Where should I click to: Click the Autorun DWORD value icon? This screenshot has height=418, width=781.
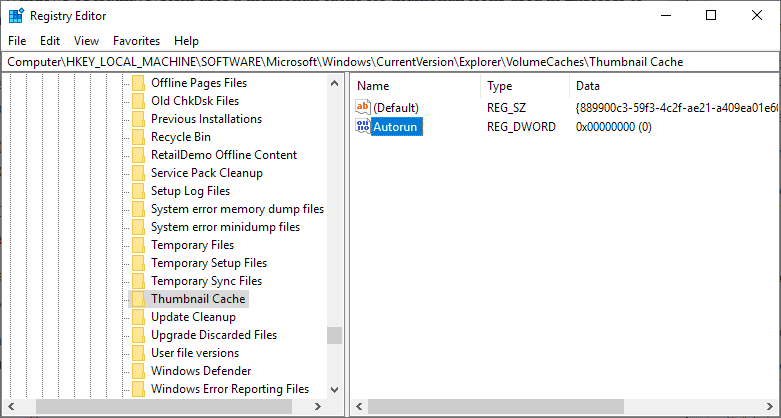pyautogui.click(x=363, y=127)
